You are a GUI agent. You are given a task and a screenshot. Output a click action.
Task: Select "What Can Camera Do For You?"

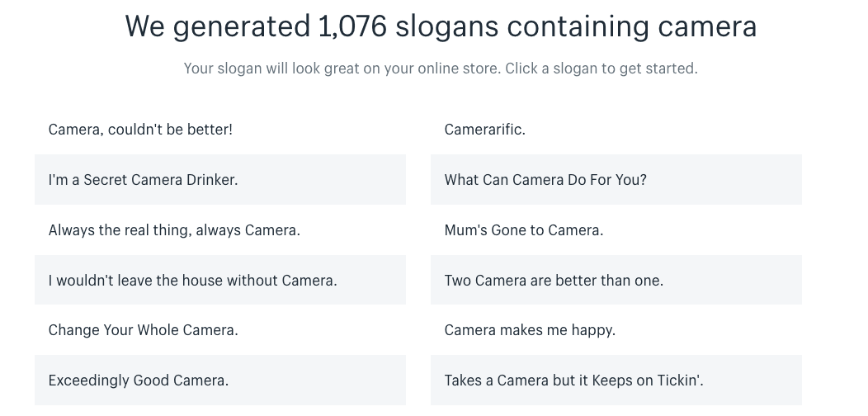pyautogui.click(x=545, y=180)
